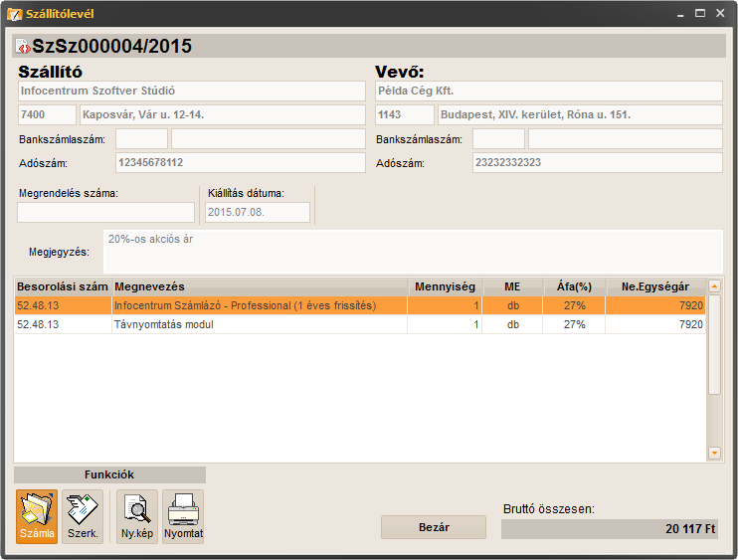Click the Nyomtat printer icon
Screen dimensions: 738x560
pos(183,516)
